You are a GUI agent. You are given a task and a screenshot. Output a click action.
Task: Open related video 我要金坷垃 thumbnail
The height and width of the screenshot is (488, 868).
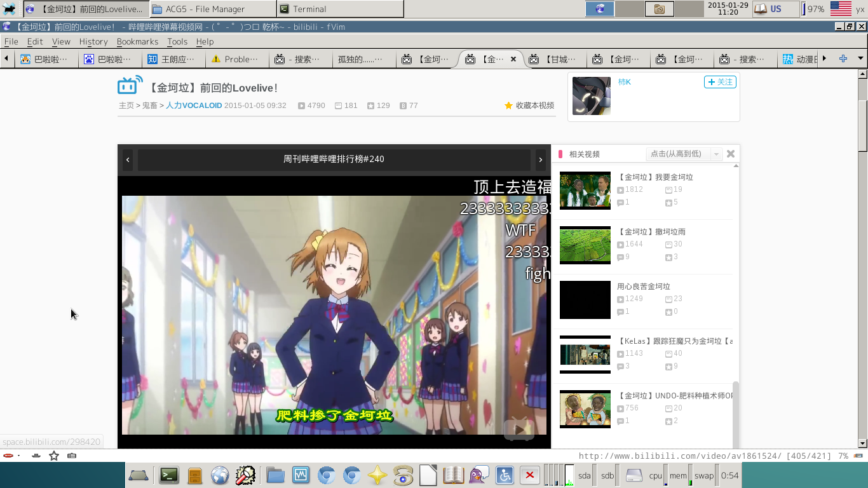[x=585, y=191]
